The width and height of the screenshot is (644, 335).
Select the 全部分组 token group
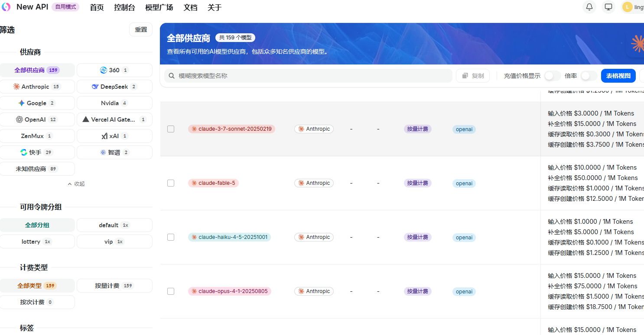click(x=37, y=225)
